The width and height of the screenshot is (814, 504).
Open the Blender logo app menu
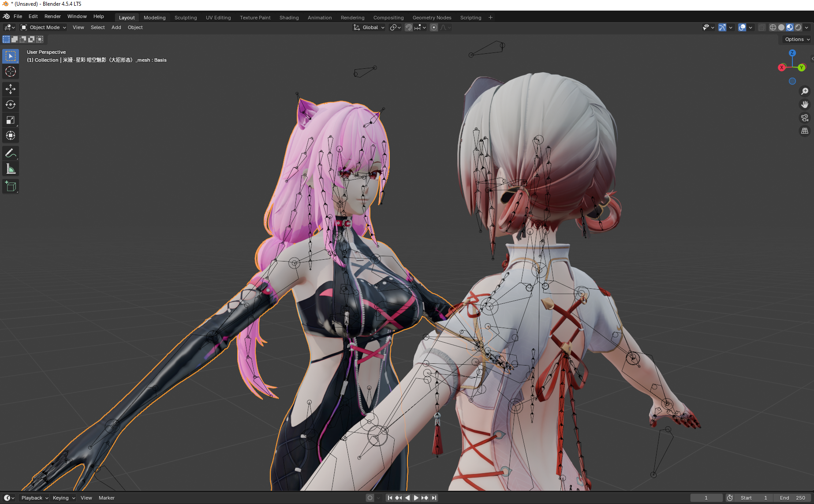coord(6,16)
